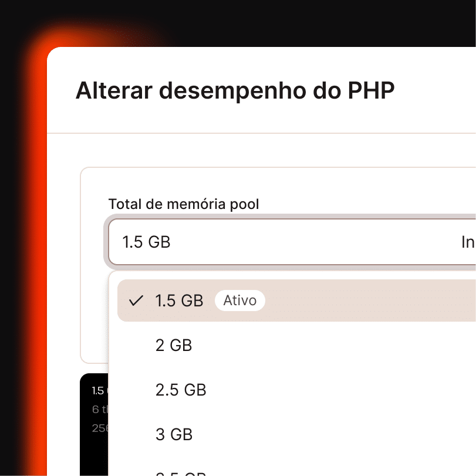Viewport: 476px width, 476px height.
Task: Click the highlighted active dropdown row
Action: click(293, 301)
